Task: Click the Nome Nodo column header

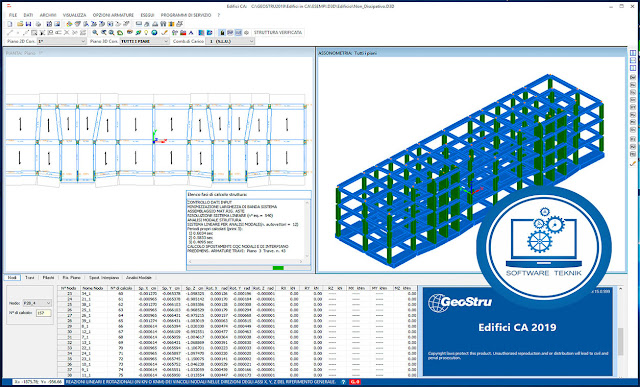Action: coord(94,288)
